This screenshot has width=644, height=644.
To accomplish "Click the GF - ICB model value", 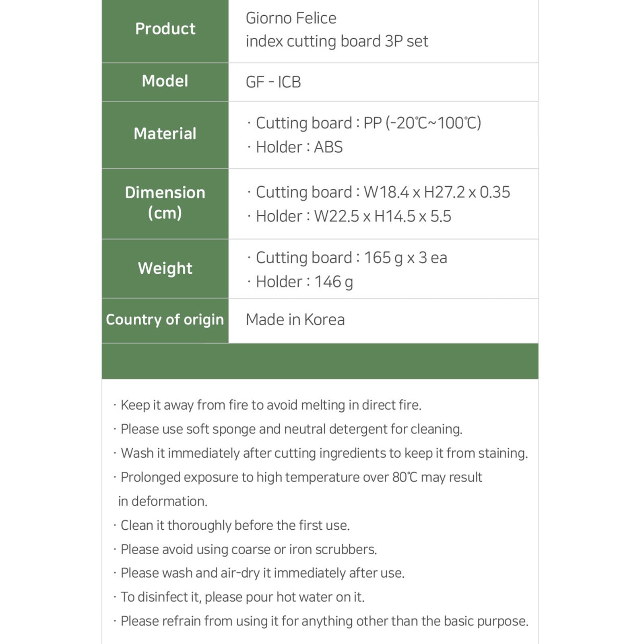I will click(273, 82).
